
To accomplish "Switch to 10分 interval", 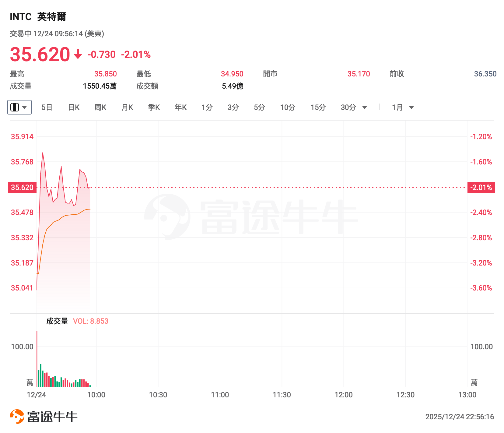I will pyautogui.click(x=288, y=107).
